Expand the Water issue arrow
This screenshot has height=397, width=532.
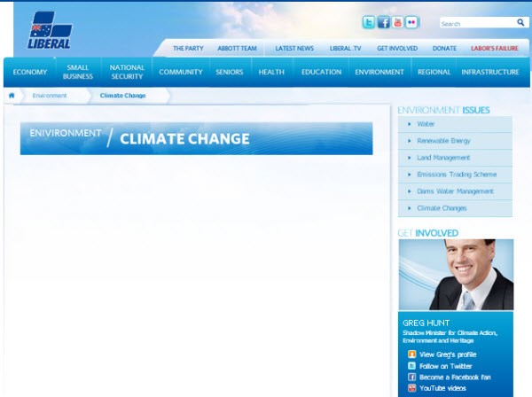click(410, 124)
